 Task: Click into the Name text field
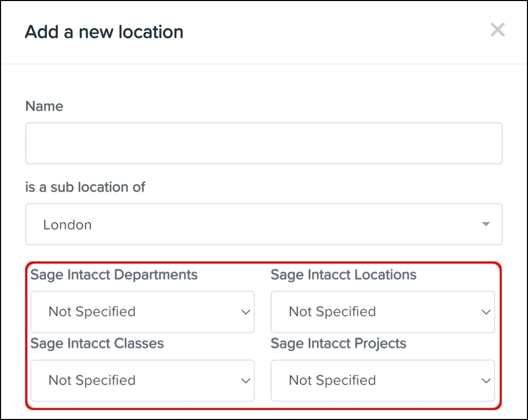[263, 143]
